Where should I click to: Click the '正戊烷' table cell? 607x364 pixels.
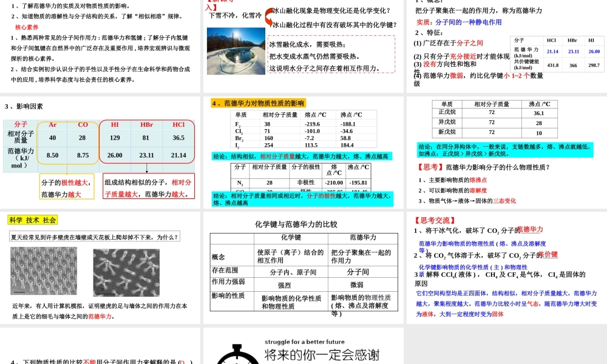point(447,112)
